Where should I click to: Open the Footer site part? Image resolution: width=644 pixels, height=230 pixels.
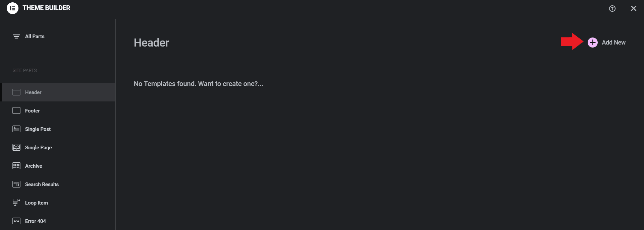[32, 111]
